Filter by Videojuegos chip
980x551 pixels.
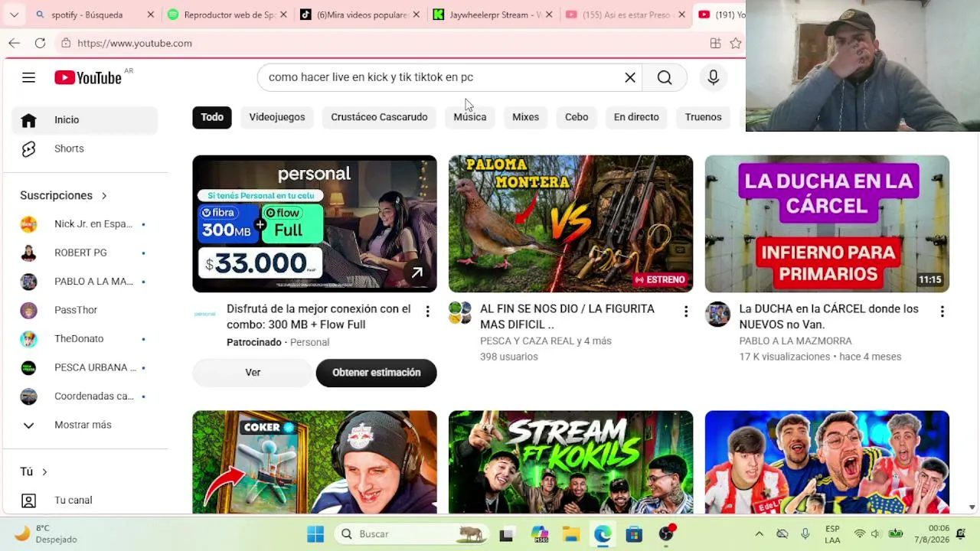point(277,117)
